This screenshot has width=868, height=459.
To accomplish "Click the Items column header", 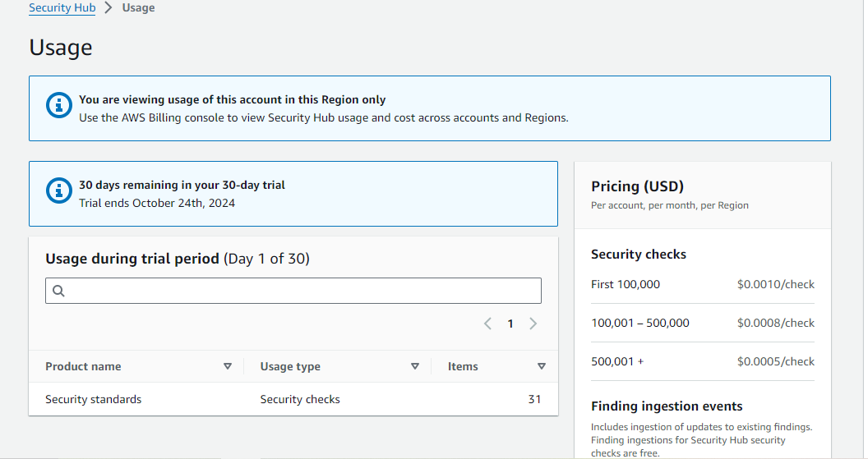I will point(463,367).
